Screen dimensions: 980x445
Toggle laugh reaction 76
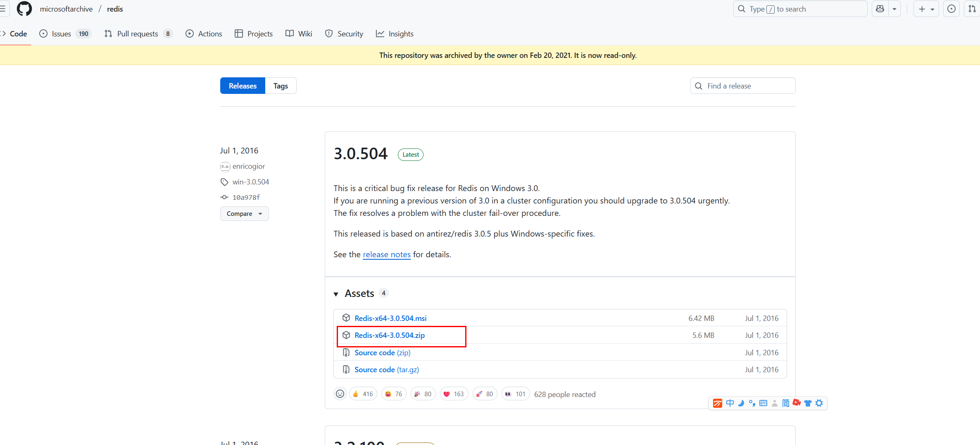pos(394,394)
